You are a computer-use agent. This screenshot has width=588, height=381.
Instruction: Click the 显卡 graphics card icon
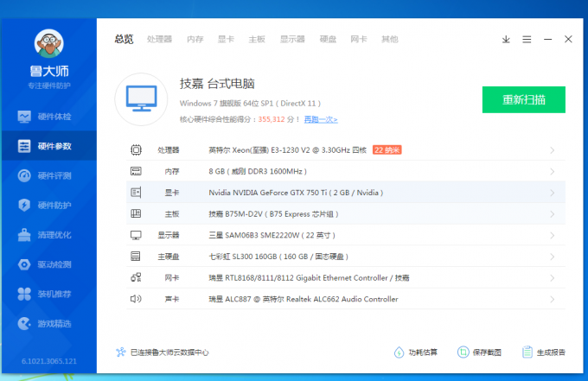[136, 193]
